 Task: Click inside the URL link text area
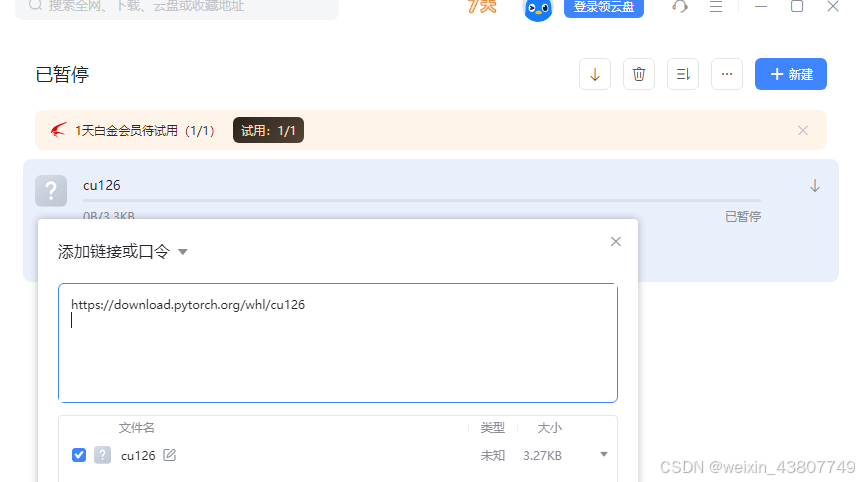tap(338, 343)
